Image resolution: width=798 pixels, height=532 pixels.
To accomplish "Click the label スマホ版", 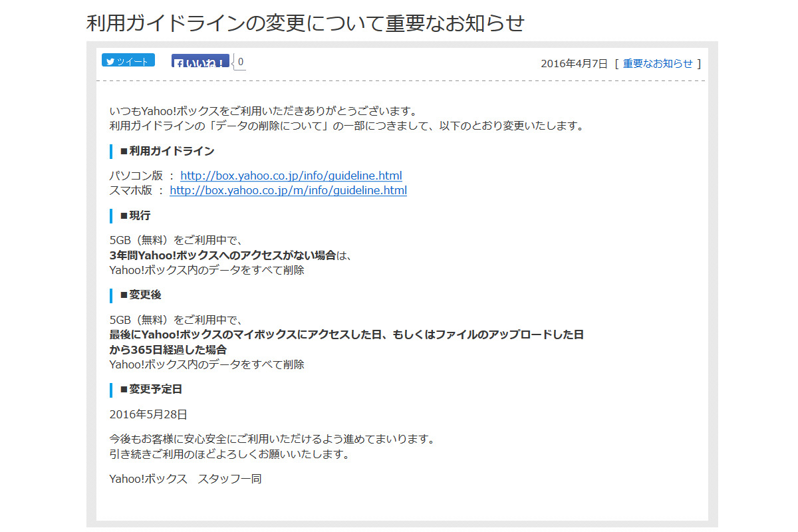I will (130, 190).
